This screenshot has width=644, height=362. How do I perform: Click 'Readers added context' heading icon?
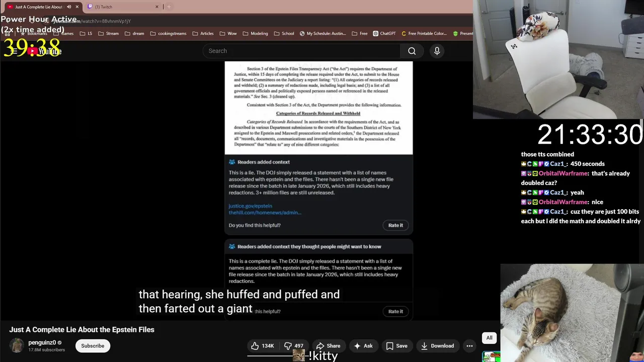(x=232, y=162)
